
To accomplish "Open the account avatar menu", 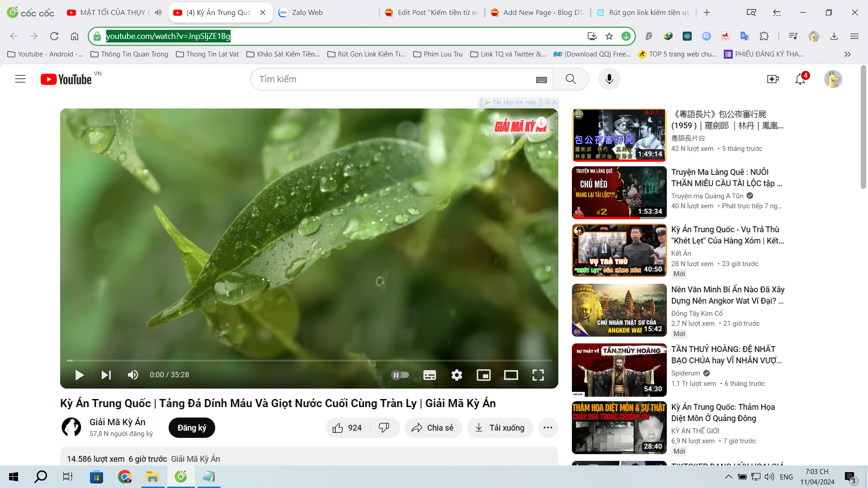I will click(833, 79).
